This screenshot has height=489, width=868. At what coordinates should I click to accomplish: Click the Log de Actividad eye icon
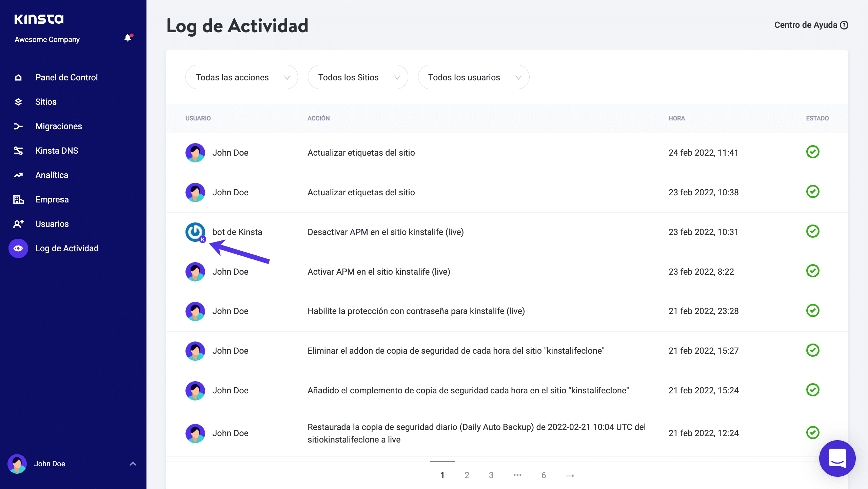click(18, 248)
